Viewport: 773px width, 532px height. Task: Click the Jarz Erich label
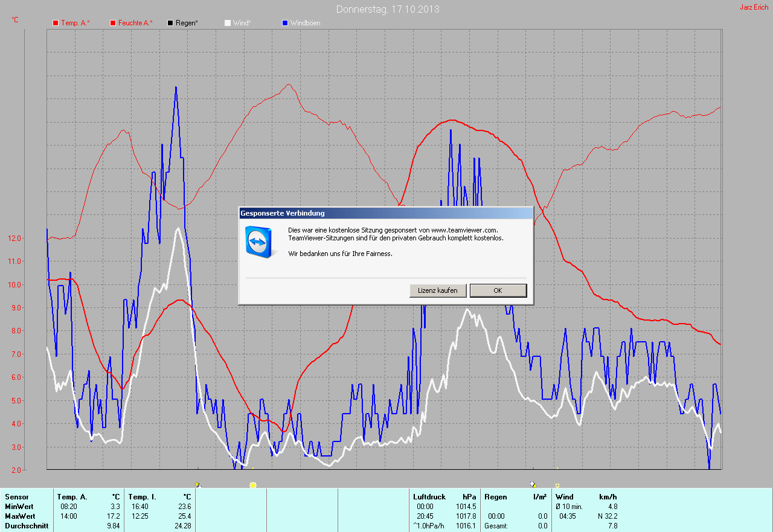point(754,7)
